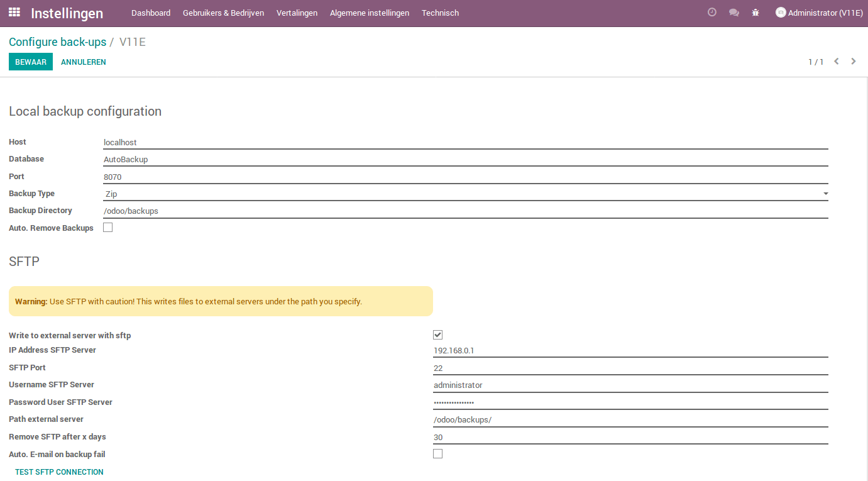Open the activities clock icon
The height and width of the screenshot is (481, 868).
click(x=711, y=13)
